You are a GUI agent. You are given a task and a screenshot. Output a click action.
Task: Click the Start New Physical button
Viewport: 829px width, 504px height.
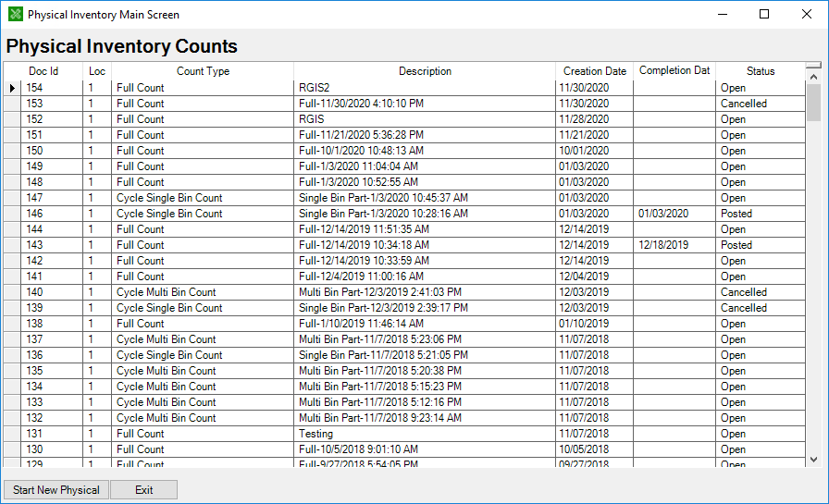[x=56, y=490]
